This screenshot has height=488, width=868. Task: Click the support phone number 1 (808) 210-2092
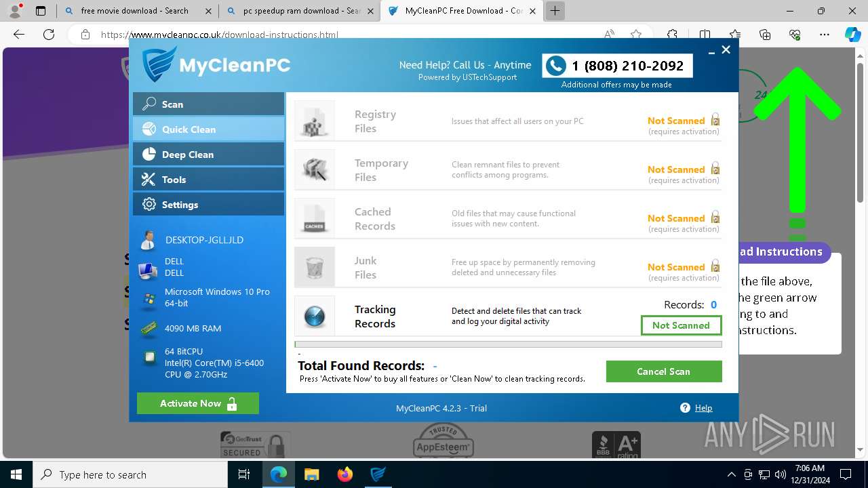[x=627, y=66]
